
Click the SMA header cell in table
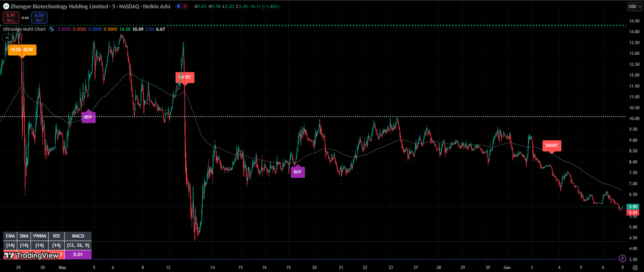pyautogui.click(x=24, y=236)
